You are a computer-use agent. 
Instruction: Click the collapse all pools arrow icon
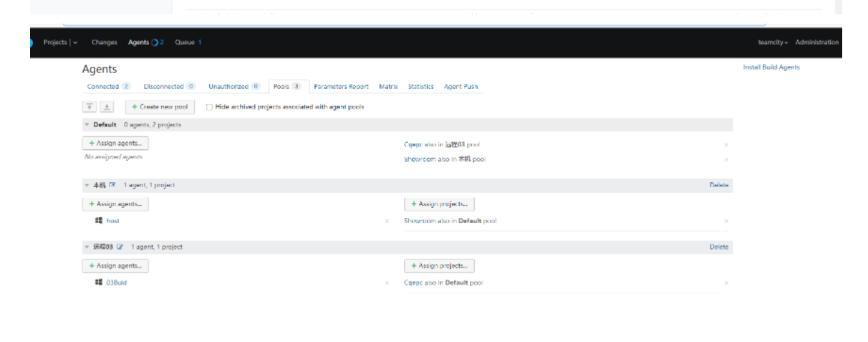90,107
